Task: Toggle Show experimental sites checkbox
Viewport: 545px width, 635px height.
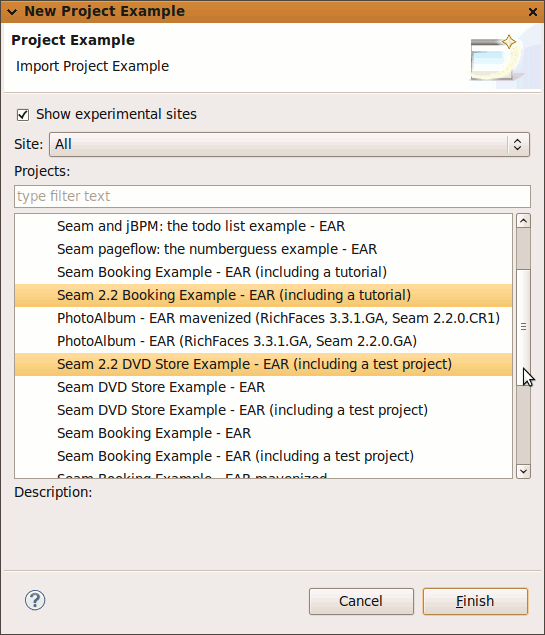Action: (x=23, y=115)
